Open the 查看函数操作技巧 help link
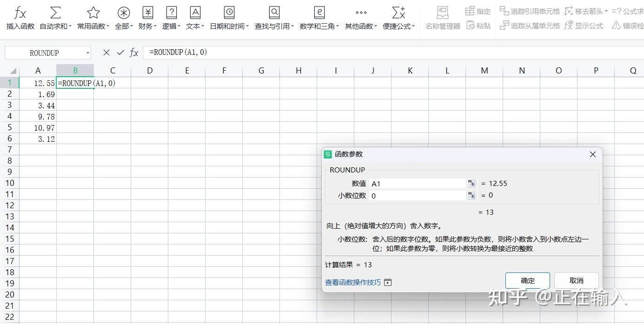This screenshot has width=644, height=324. point(353,282)
